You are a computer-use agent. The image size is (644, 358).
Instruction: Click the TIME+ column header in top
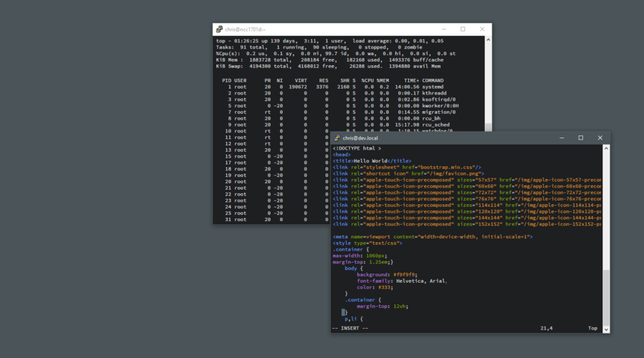[411, 80]
